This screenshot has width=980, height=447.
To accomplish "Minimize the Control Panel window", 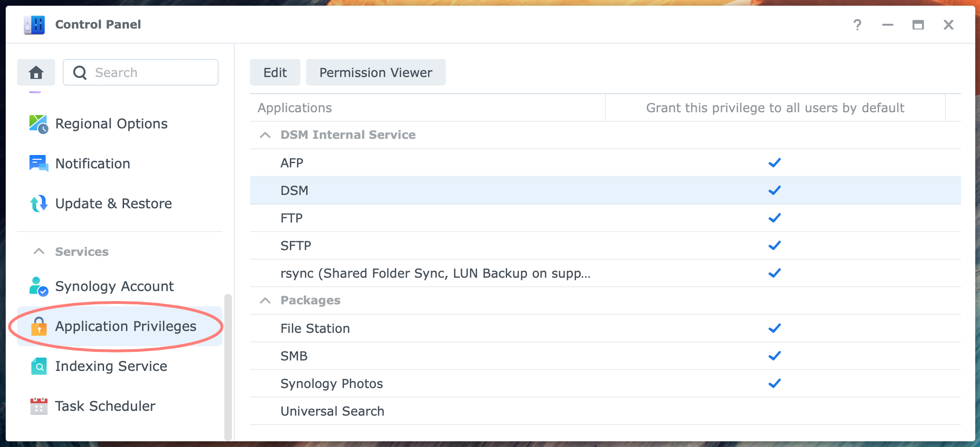I will 887,25.
